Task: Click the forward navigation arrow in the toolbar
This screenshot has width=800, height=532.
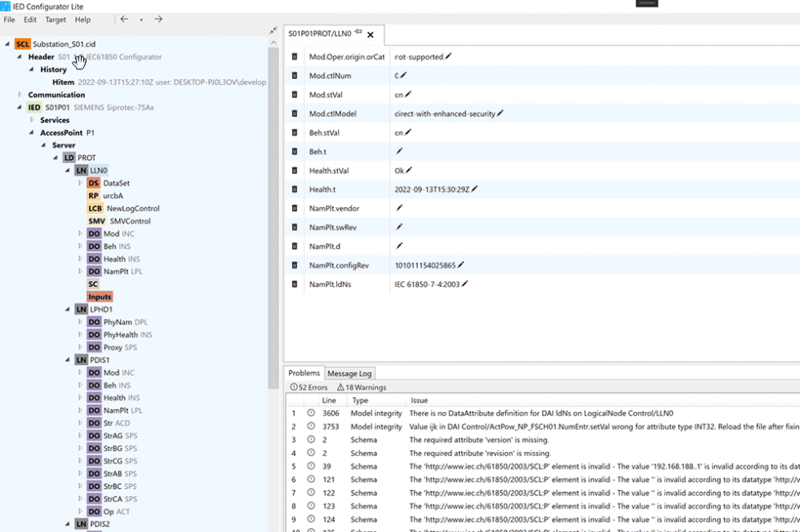Action: pyautogui.click(x=158, y=19)
